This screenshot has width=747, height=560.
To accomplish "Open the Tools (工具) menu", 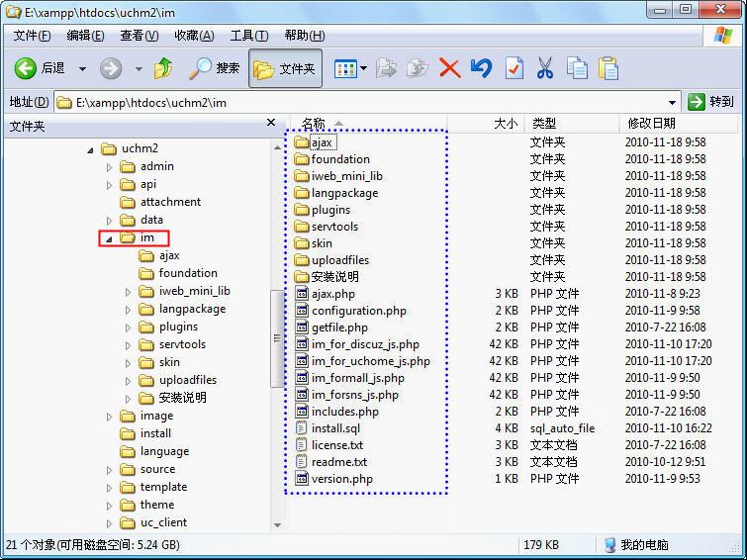I will [x=249, y=36].
